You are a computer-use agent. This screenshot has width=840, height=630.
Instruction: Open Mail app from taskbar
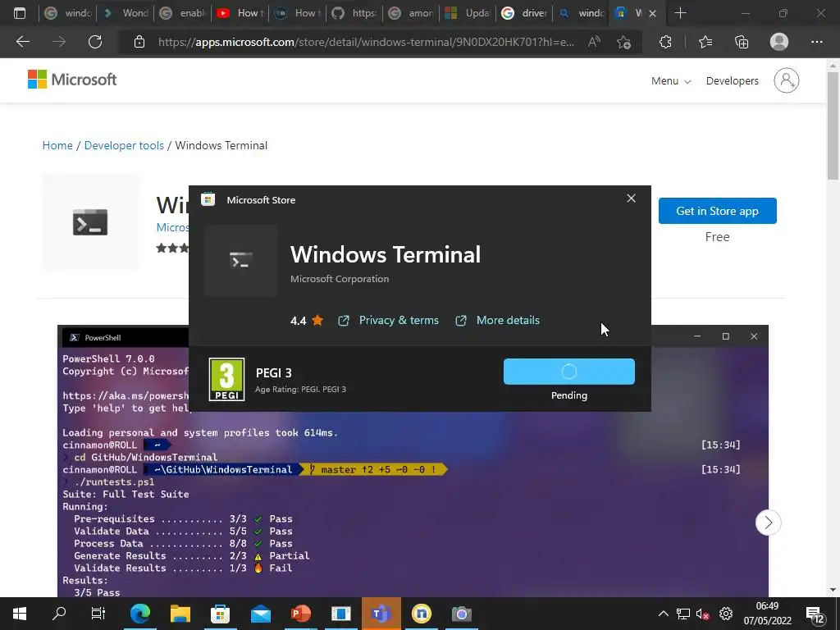pos(261,614)
